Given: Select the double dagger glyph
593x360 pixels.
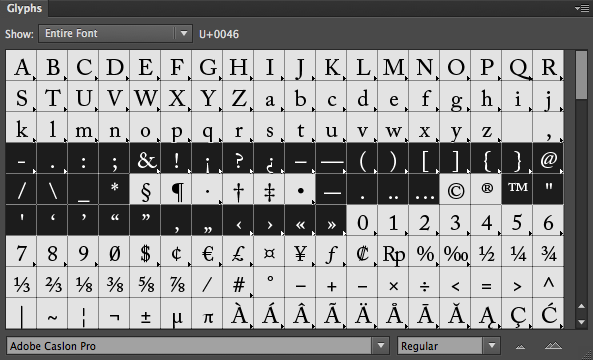Looking at the screenshot, I should coord(269,189).
